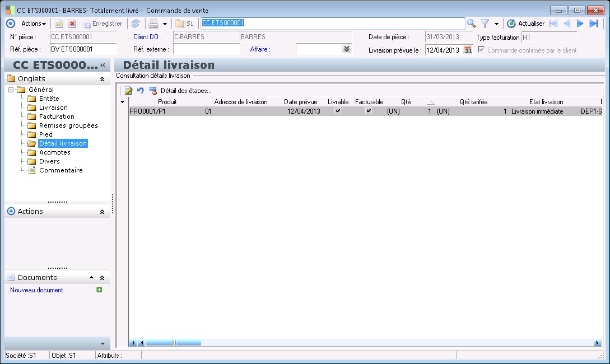Go to first record arrow
The image size is (610, 364).
553,24
